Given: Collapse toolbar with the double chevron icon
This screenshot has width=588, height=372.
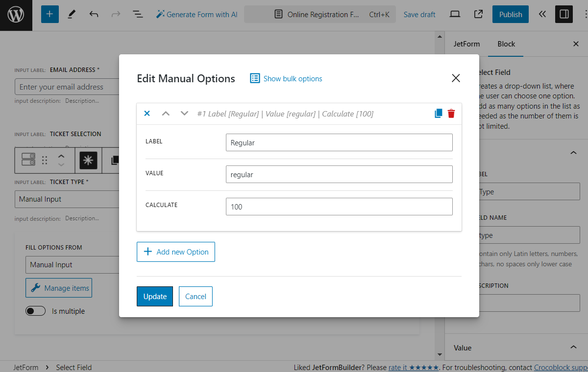Looking at the screenshot, I should click(542, 14).
